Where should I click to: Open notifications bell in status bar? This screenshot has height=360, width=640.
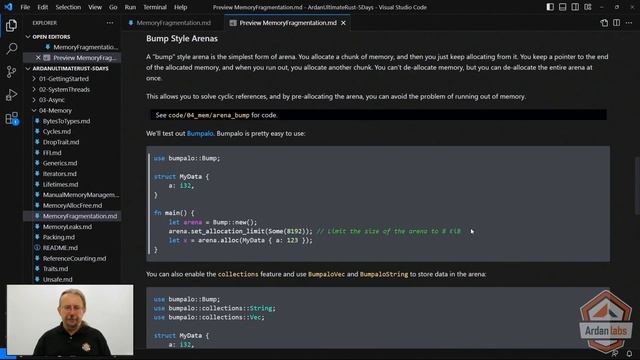pyautogui.click(x=629, y=353)
